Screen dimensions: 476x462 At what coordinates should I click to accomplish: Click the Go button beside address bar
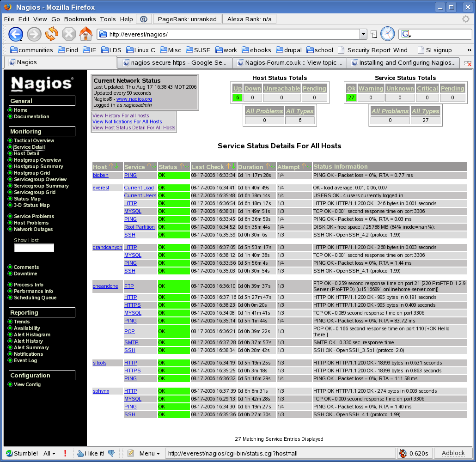coord(374,34)
